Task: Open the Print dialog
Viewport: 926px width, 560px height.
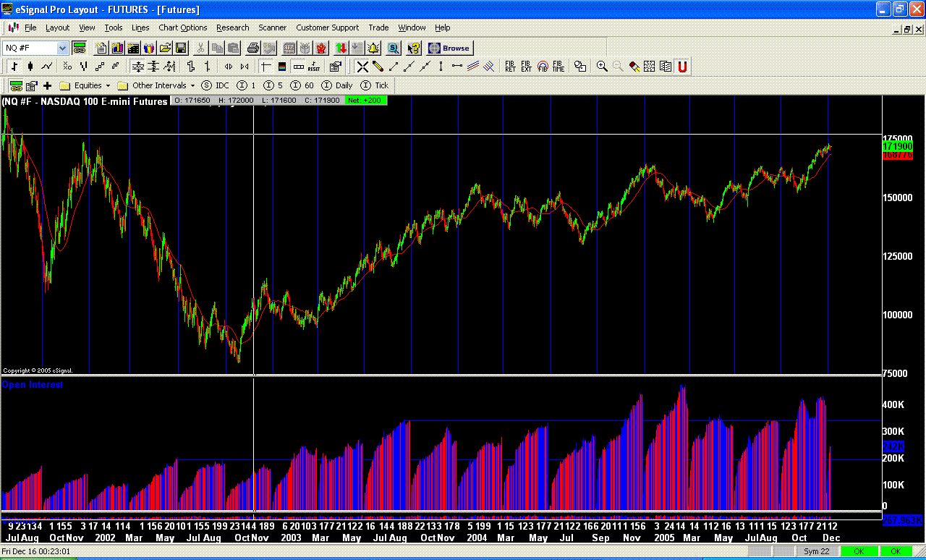Action: pos(252,48)
